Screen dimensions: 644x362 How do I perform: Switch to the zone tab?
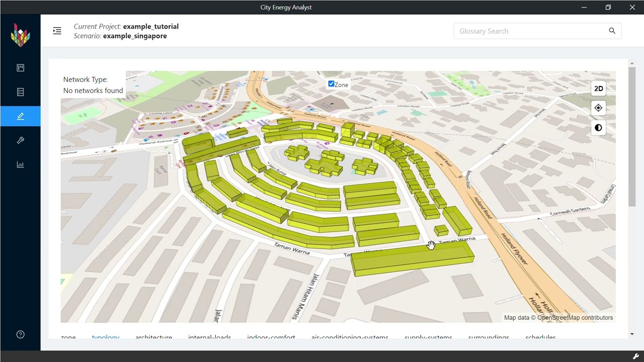(x=68, y=337)
